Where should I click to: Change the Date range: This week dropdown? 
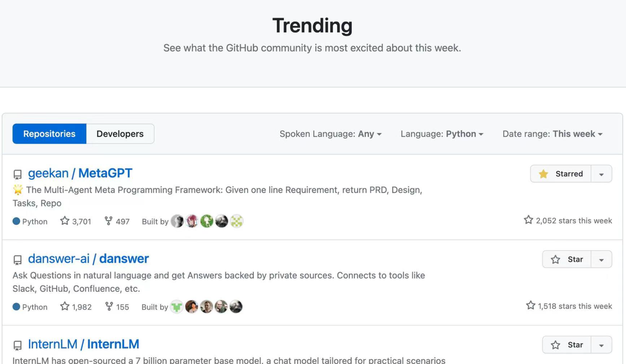552,134
